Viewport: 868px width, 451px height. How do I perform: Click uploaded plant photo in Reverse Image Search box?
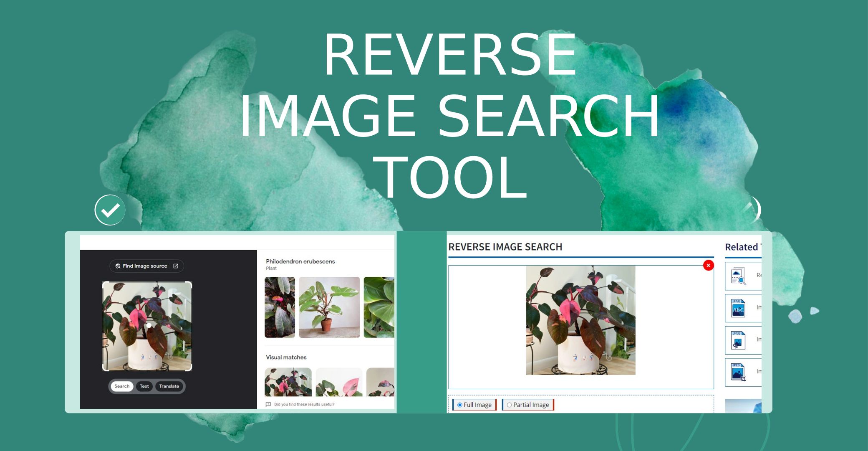click(x=580, y=320)
